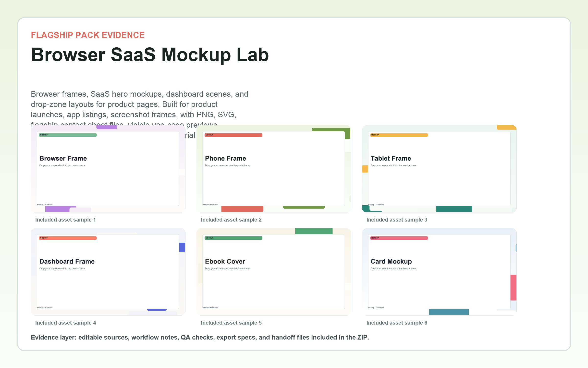Click the green MOCKUP tag bar in Browser Frame

click(68, 135)
